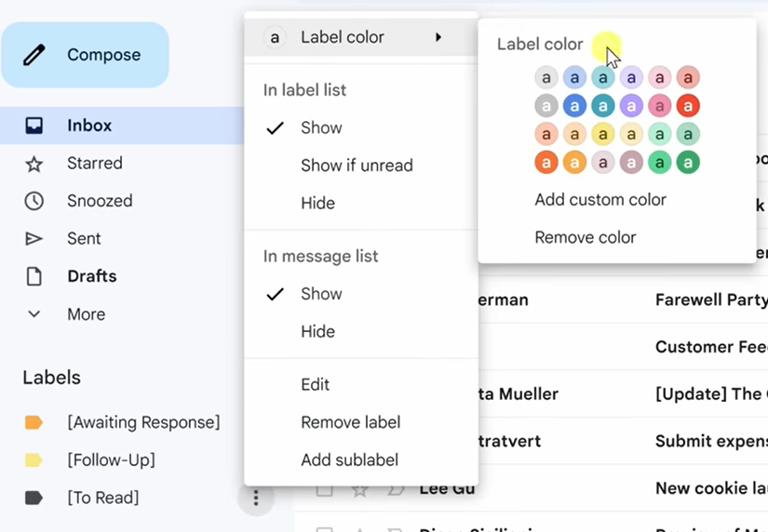This screenshot has width=768, height=532.
Task: Select Show under In label list
Action: tap(321, 128)
